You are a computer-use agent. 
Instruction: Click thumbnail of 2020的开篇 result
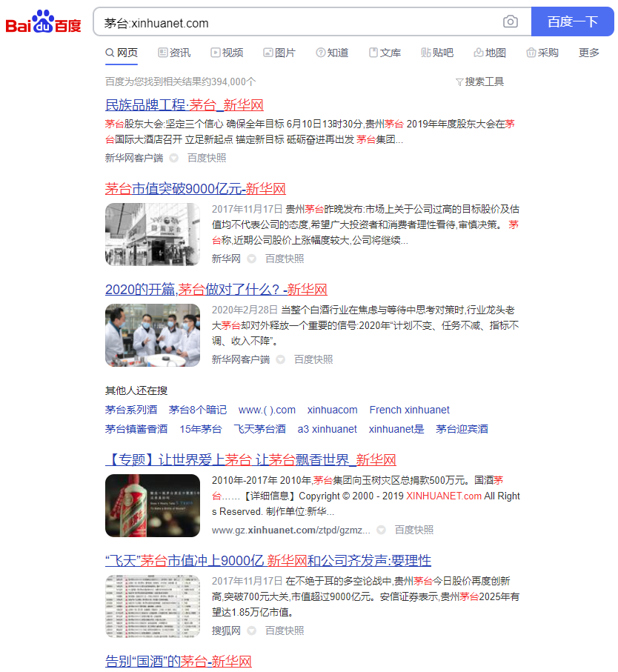coord(153,335)
